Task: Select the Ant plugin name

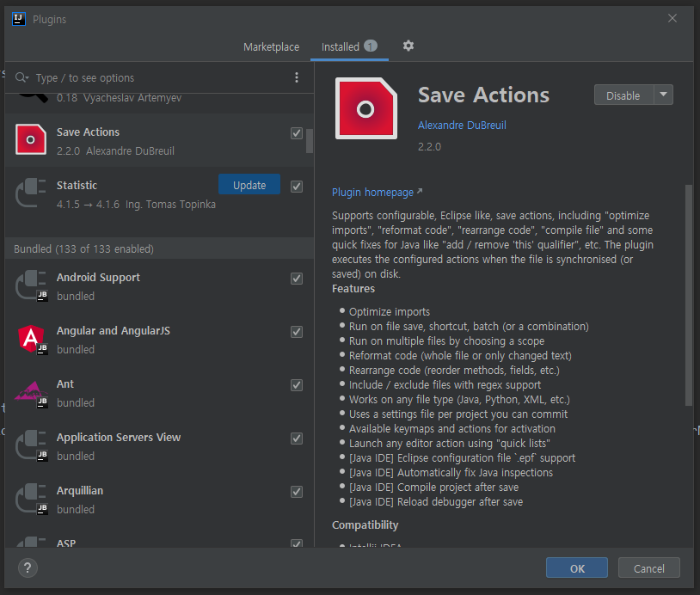Action: click(x=65, y=383)
